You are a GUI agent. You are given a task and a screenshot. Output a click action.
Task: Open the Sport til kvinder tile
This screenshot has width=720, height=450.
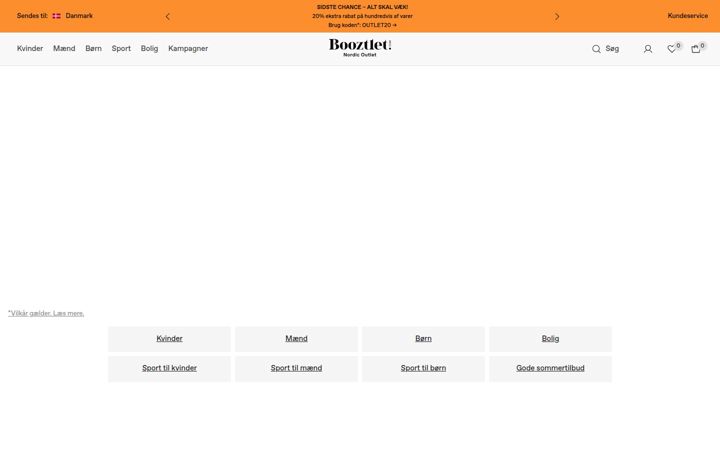(x=169, y=368)
